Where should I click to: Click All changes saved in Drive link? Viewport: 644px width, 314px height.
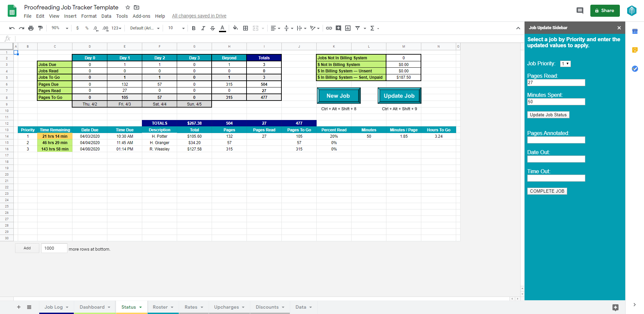pyautogui.click(x=199, y=16)
